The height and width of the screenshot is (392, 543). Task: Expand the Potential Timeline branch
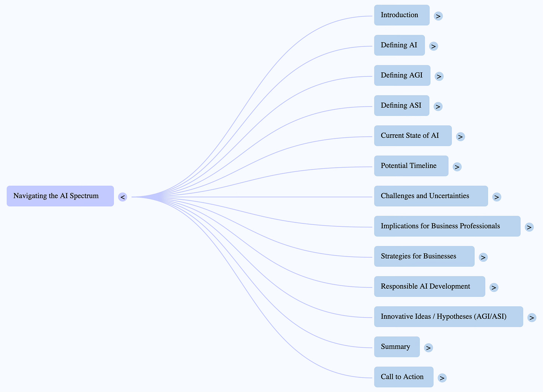pyautogui.click(x=457, y=167)
